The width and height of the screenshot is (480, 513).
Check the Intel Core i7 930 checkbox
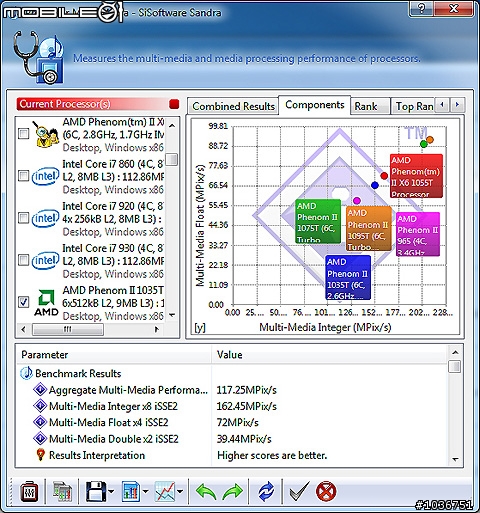(24, 260)
